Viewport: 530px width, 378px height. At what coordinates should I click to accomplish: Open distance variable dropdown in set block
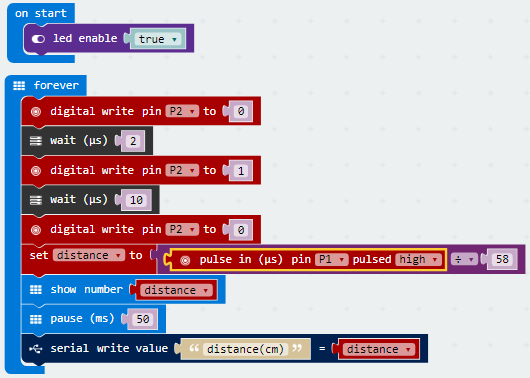point(89,255)
